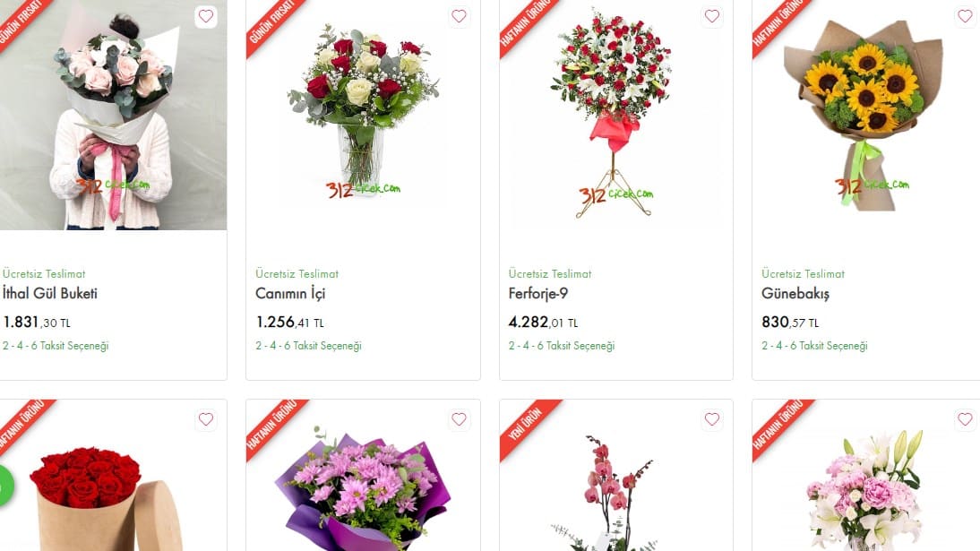980x551 pixels.
Task: Heart the red roses box product
Action: tap(206, 419)
